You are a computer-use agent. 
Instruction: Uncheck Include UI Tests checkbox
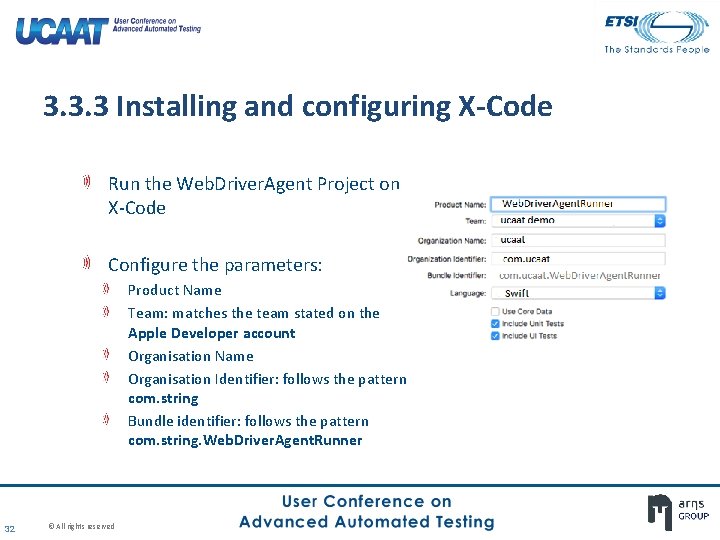tap(495, 336)
